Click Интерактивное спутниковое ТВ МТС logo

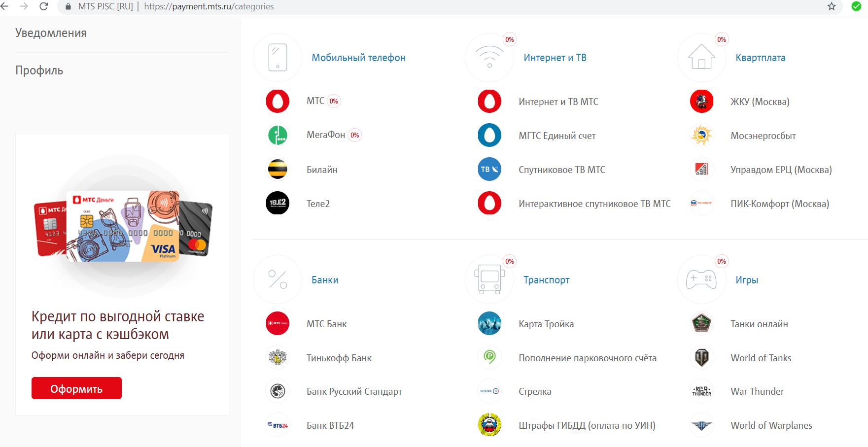pyautogui.click(x=489, y=203)
